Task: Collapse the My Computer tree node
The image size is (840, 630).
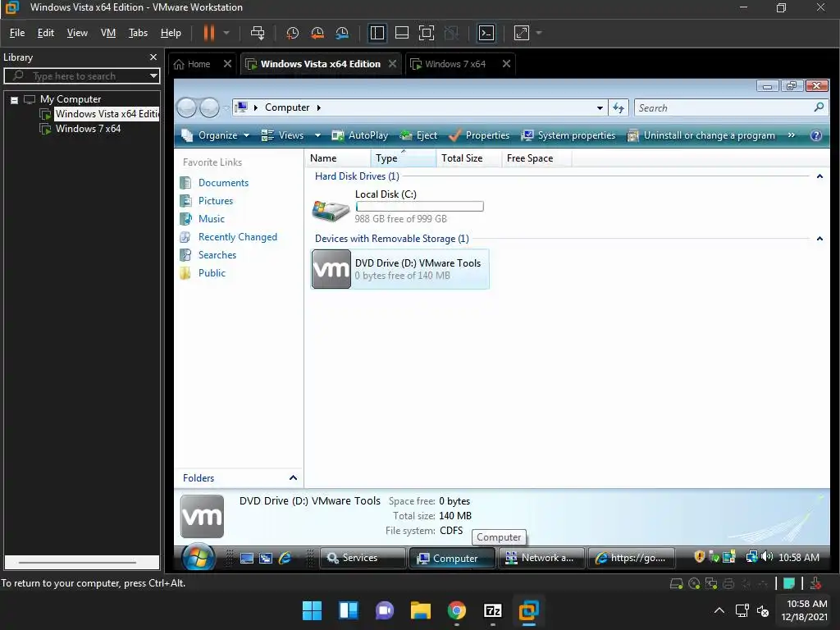Action: [15, 99]
